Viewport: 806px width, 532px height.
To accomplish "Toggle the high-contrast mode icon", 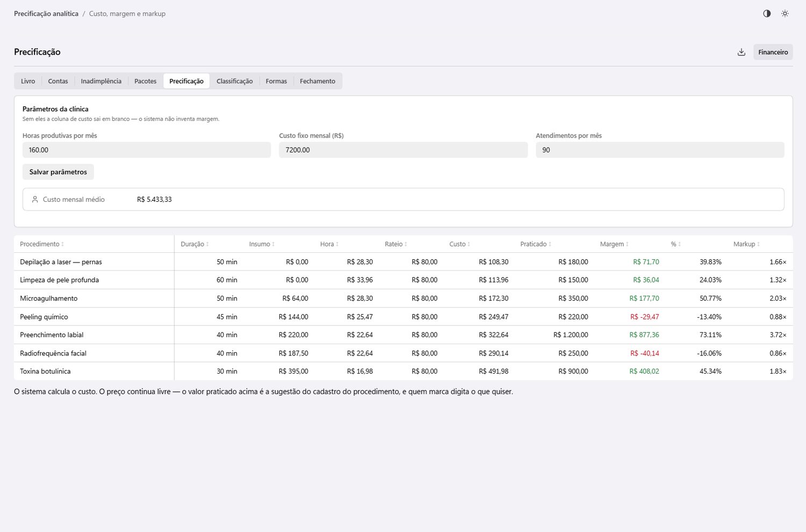I will 767,13.
